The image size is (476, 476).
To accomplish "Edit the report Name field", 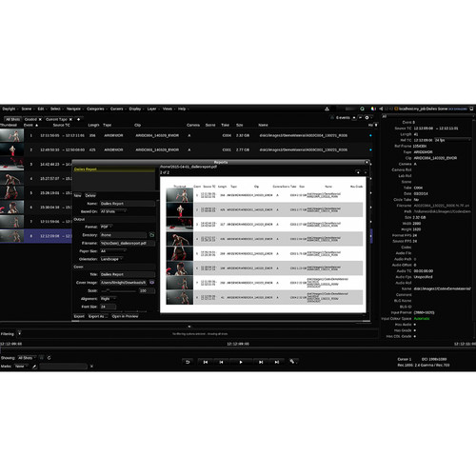I will click(x=128, y=204).
